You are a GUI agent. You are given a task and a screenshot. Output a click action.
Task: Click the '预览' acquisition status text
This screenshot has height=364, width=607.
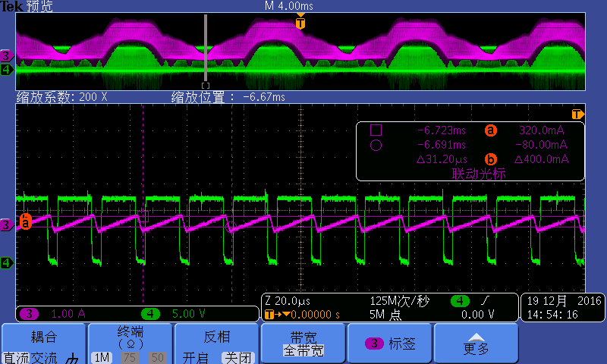tap(40, 6)
